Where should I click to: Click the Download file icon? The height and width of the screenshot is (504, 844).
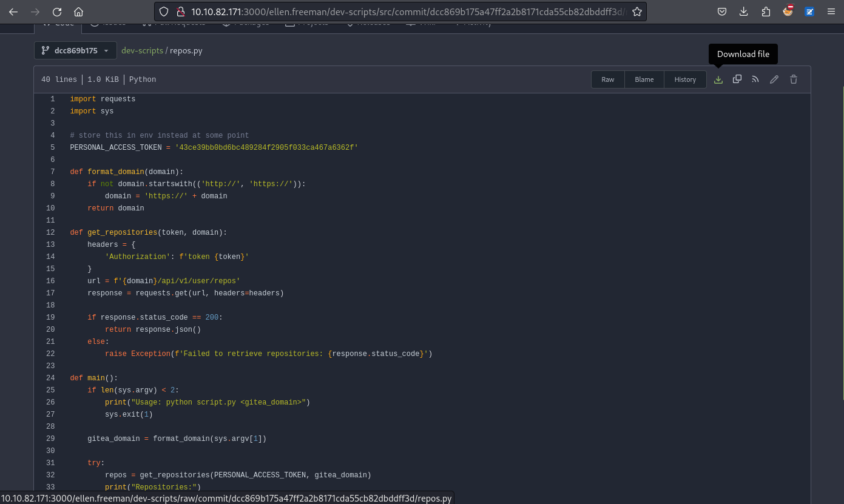pos(718,79)
